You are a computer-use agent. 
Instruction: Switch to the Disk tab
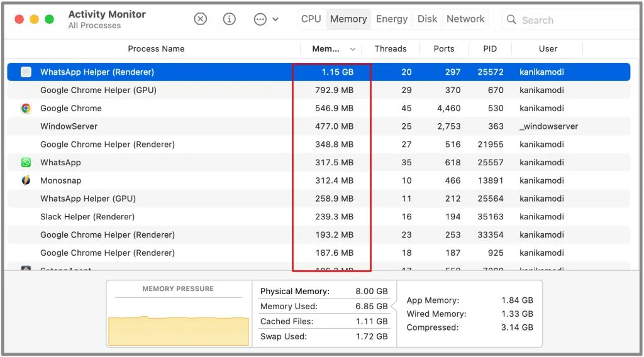pos(427,19)
